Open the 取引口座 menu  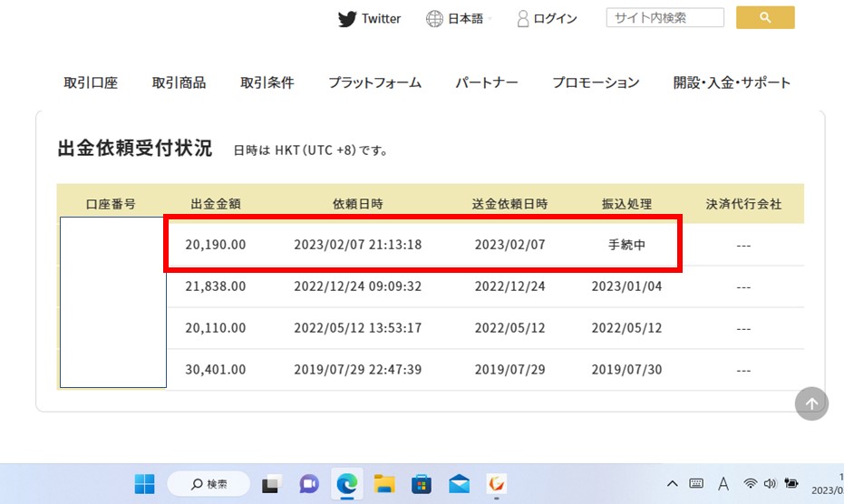91,82
